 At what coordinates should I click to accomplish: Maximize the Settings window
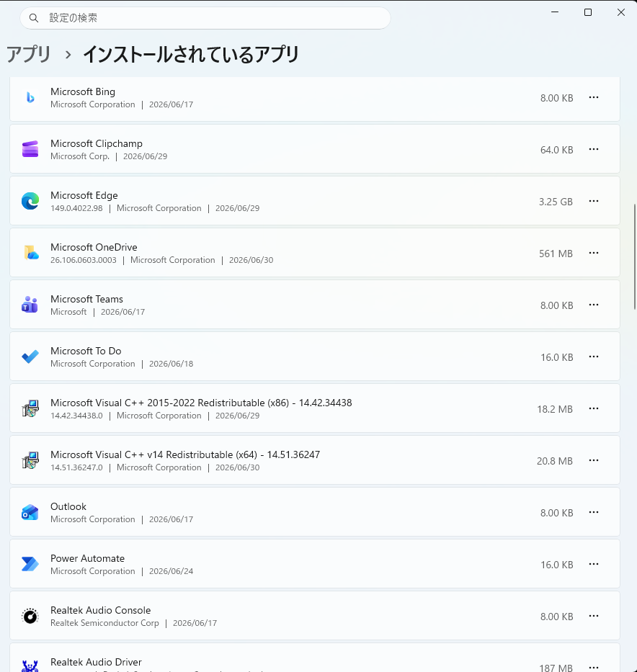(588, 12)
